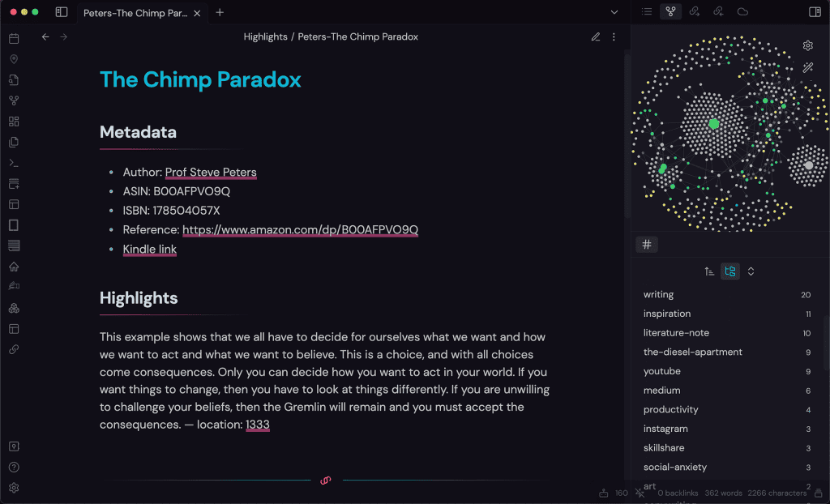Open graph settings with the gear in graph panel
The width and height of the screenshot is (830, 504).
coord(807,45)
